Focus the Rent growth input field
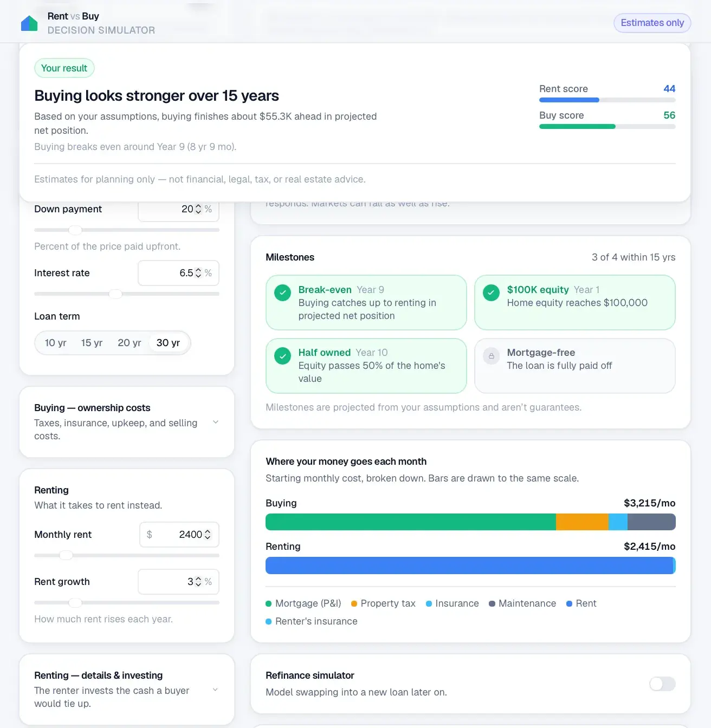Image resolution: width=711 pixels, height=728 pixels. (179, 582)
